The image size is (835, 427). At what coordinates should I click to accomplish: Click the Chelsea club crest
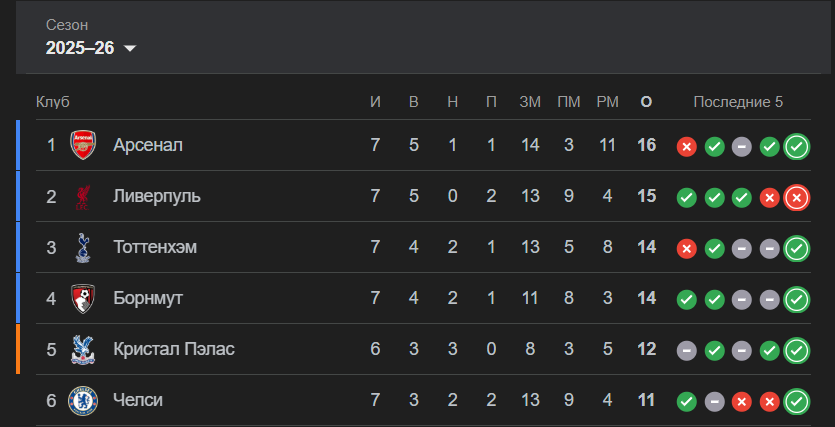click(83, 401)
